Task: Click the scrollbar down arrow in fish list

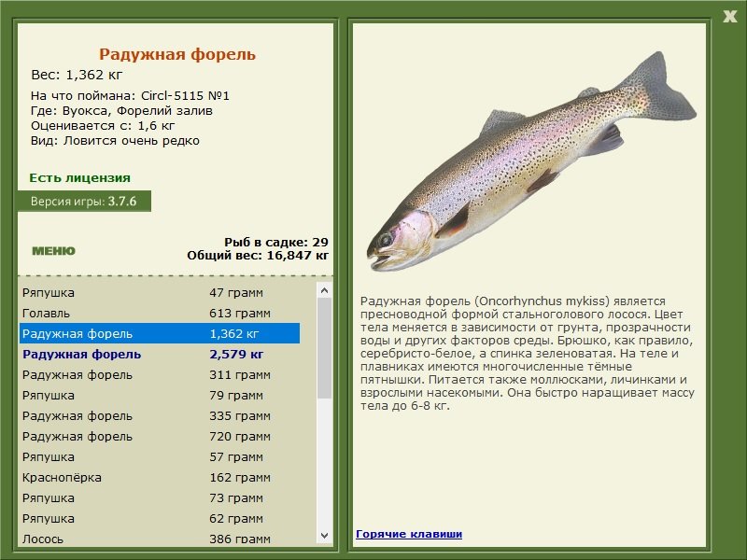Action: point(324,535)
